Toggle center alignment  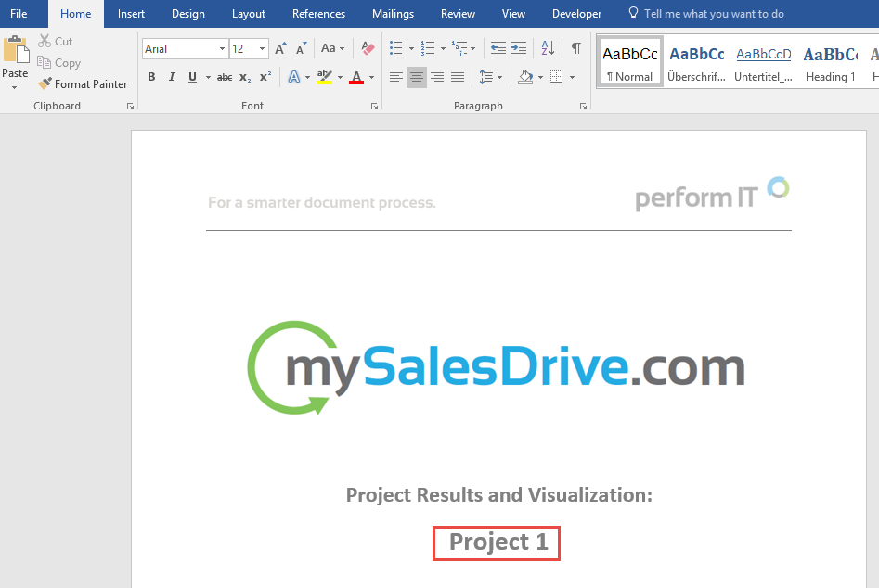pos(417,77)
